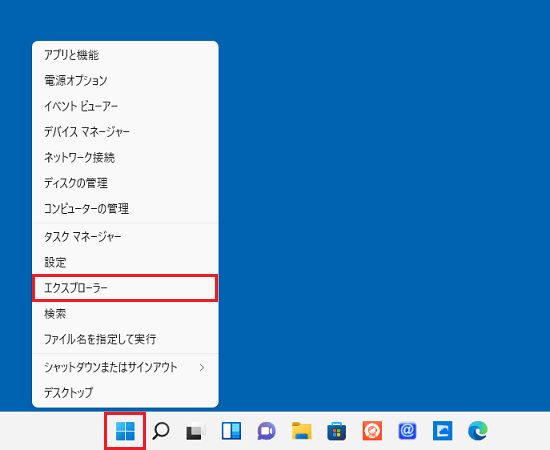Choose デスクトップ at menu bottom
This screenshot has width=550, height=450.
125,392
